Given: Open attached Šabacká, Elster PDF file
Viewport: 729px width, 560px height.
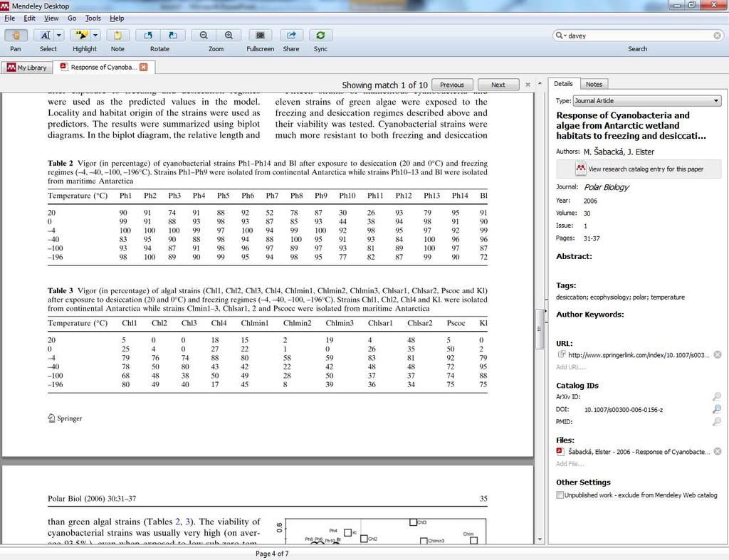Looking at the screenshot, I should tap(639, 452).
